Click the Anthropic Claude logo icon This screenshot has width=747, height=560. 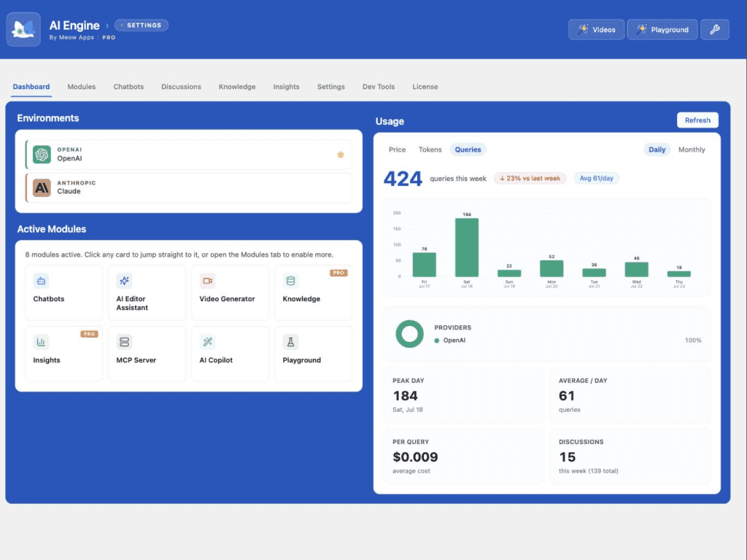coord(42,187)
